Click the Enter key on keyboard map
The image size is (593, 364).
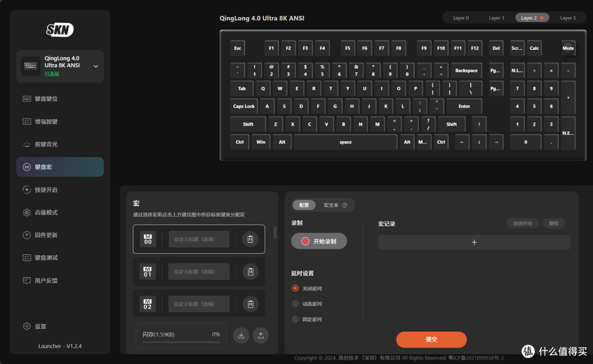click(x=464, y=106)
